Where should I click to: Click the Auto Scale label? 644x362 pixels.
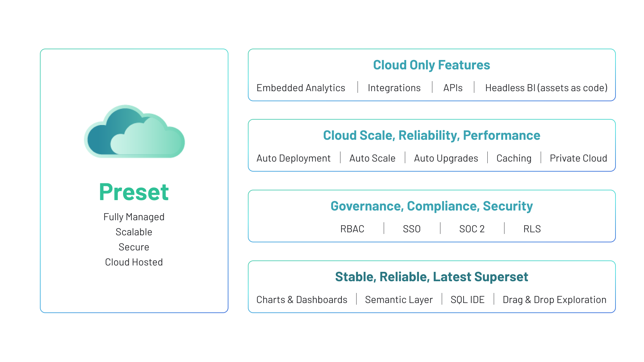[372, 158]
